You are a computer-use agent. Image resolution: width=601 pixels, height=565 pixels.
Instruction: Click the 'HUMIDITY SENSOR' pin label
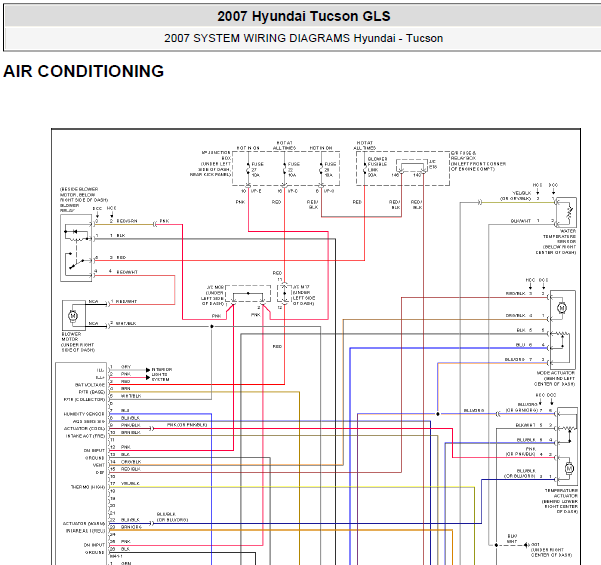pos(84,414)
